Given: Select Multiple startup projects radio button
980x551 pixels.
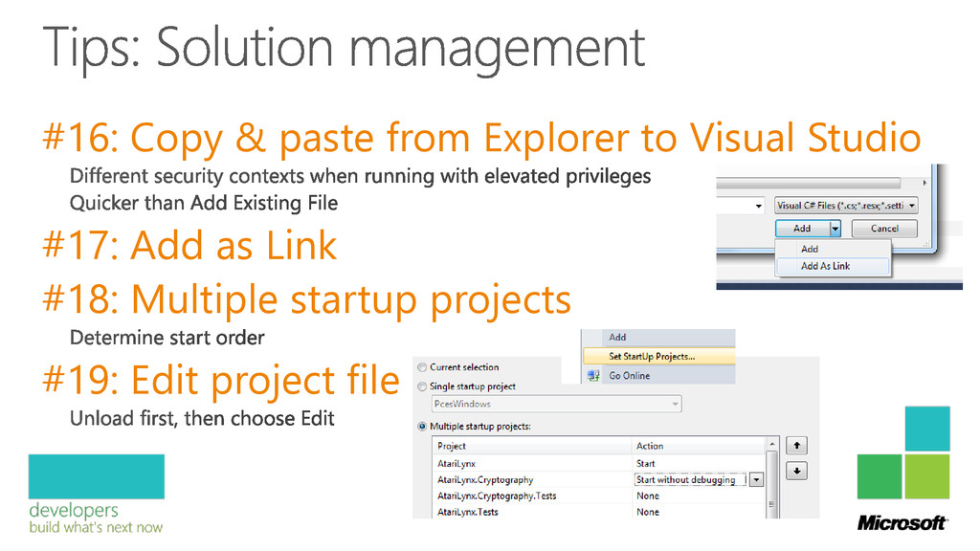Looking at the screenshot, I should (422, 427).
